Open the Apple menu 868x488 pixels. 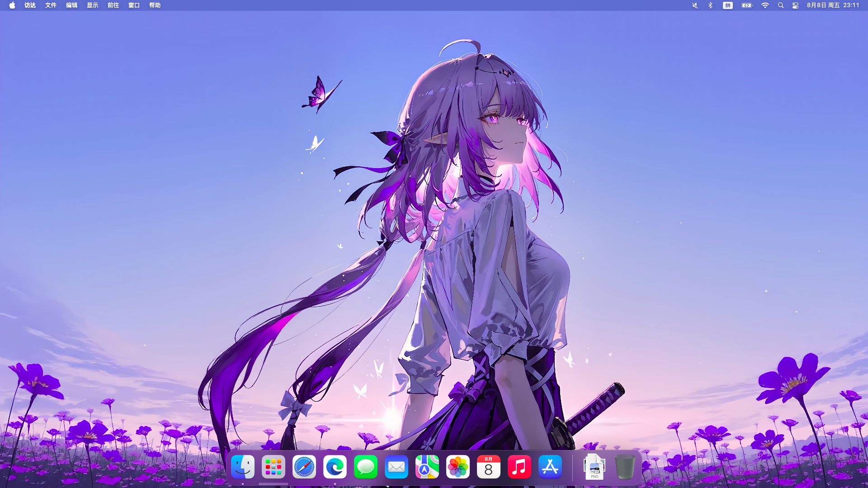tap(12, 5)
